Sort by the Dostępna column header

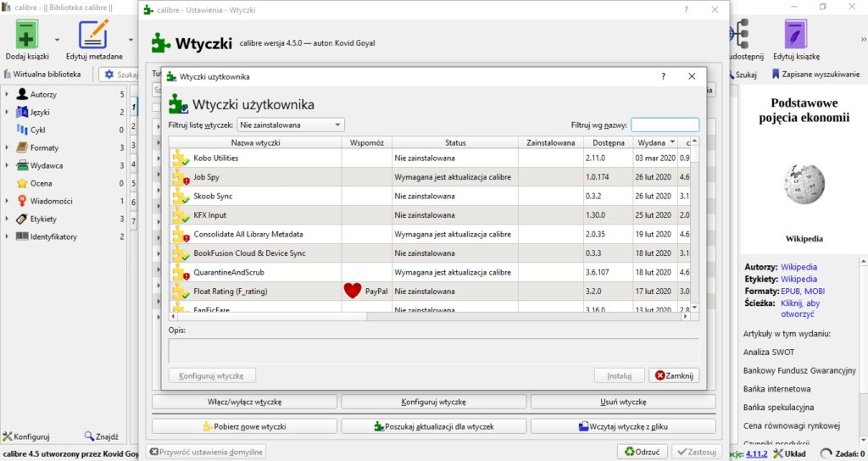(x=609, y=142)
